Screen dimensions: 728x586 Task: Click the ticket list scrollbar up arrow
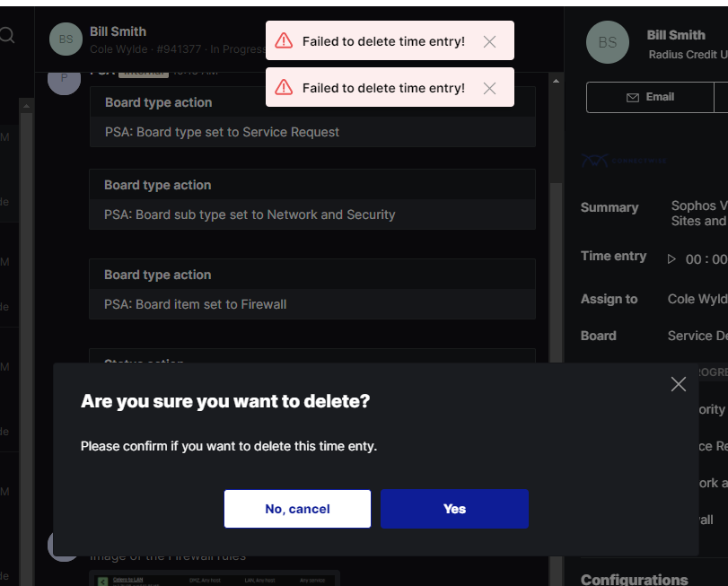tap(26, 106)
